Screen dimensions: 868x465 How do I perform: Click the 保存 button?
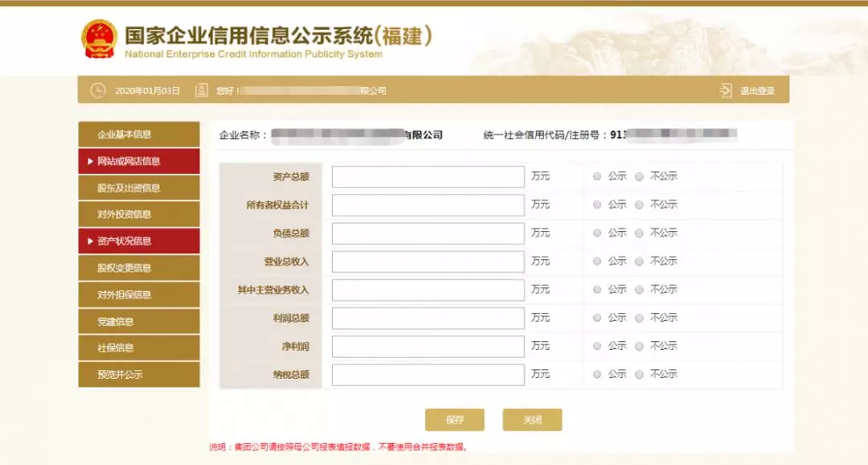(455, 419)
